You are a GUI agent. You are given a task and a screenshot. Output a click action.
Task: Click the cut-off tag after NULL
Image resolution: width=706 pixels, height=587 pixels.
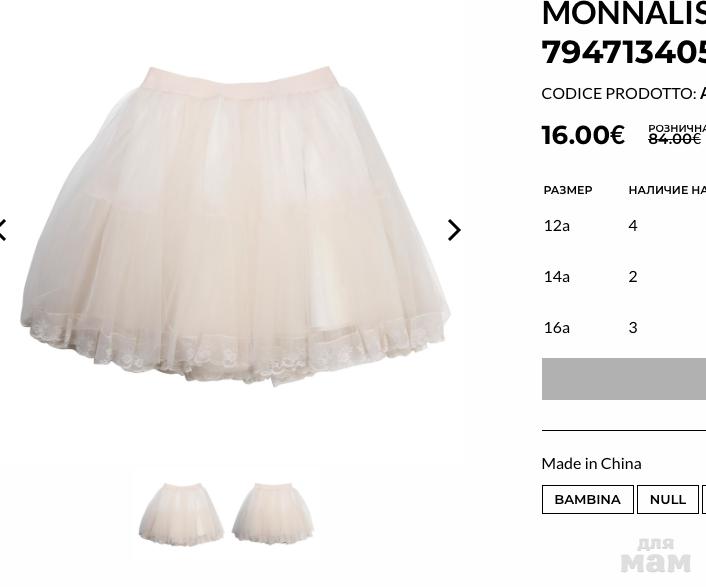pos(704,499)
